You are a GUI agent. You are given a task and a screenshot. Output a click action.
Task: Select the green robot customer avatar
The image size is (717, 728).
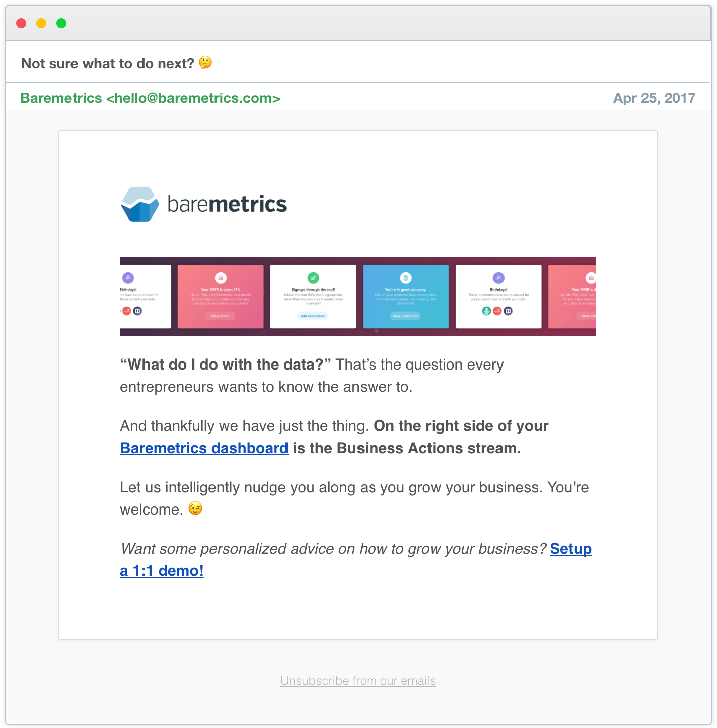click(486, 311)
